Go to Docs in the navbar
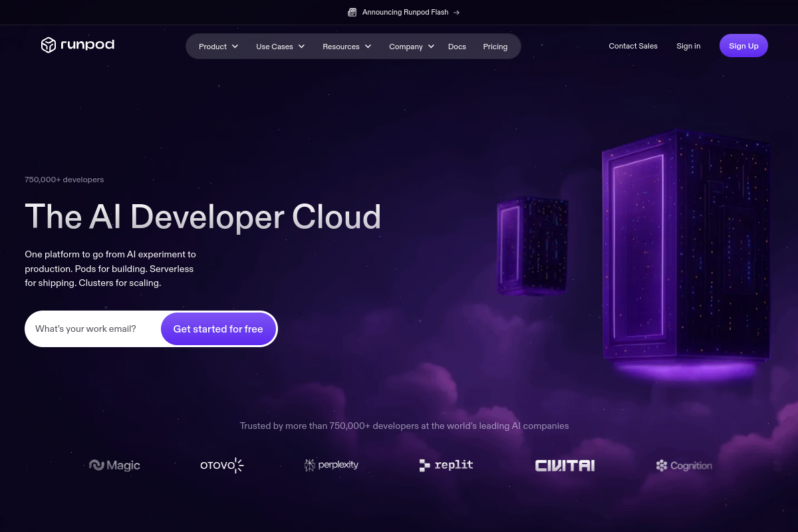The width and height of the screenshot is (798, 532). click(457, 47)
